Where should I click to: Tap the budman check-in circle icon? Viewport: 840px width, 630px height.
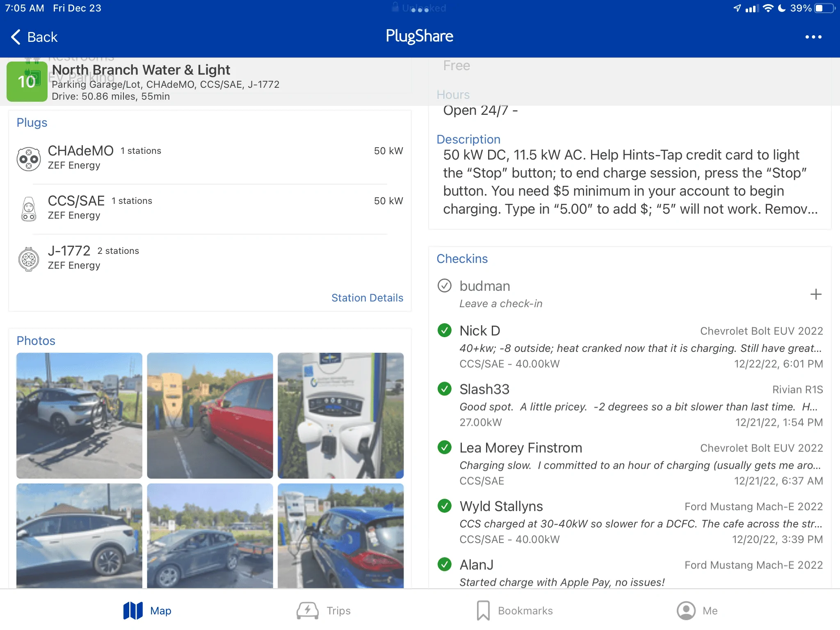click(x=445, y=285)
